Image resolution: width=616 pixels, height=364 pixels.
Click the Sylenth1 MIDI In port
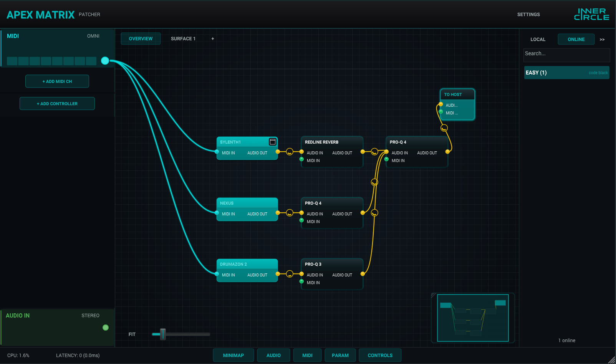[x=217, y=152]
